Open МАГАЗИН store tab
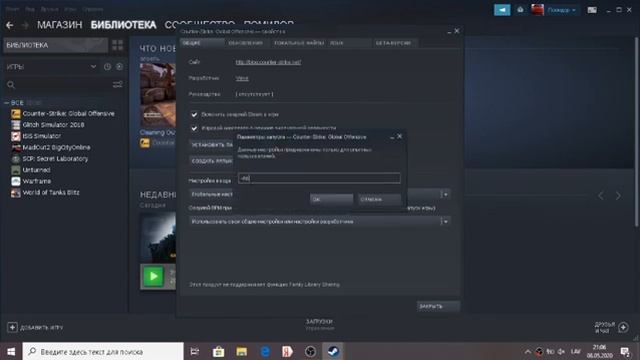 click(x=60, y=25)
